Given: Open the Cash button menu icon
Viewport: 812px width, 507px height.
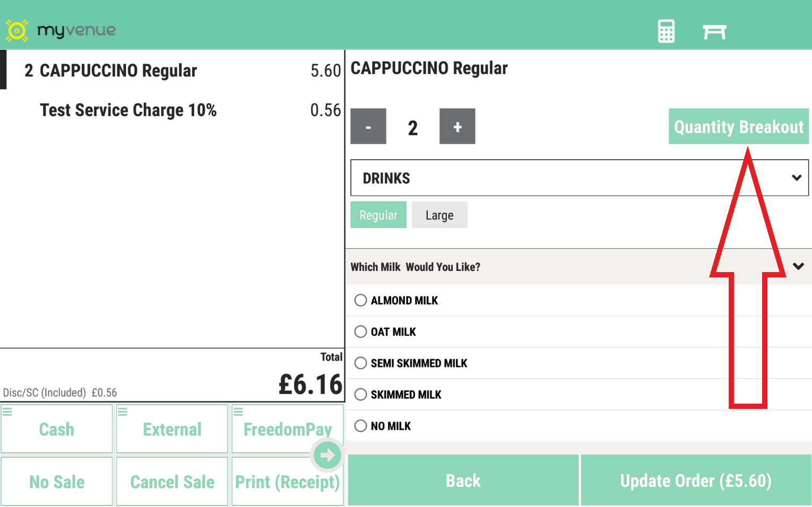Looking at the screenshot, I should point(7,412).
